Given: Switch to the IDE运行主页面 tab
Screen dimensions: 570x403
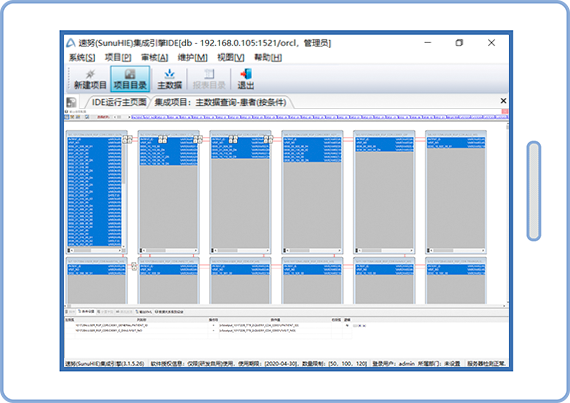Looking at the screenshot, I should tap(119, 102).
